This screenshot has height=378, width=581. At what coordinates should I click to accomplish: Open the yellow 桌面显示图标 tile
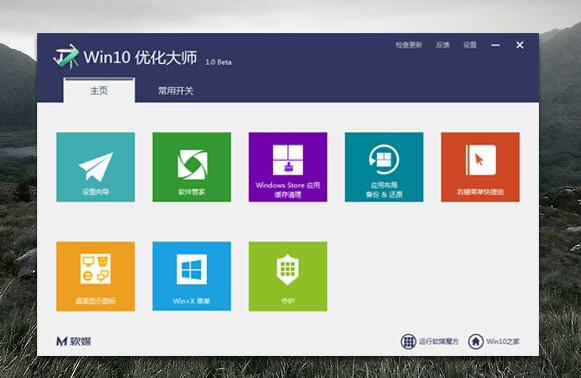click(x=96, y=276)
